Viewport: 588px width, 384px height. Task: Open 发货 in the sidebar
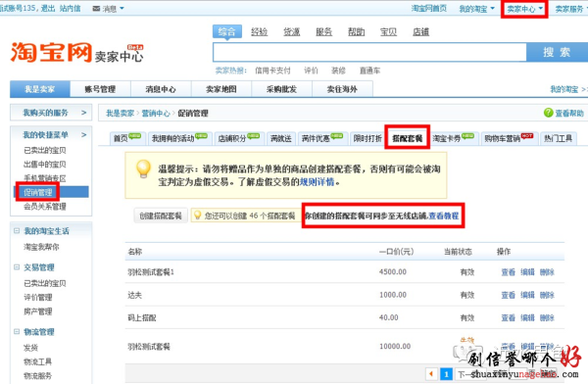click(x=30, y=348)
